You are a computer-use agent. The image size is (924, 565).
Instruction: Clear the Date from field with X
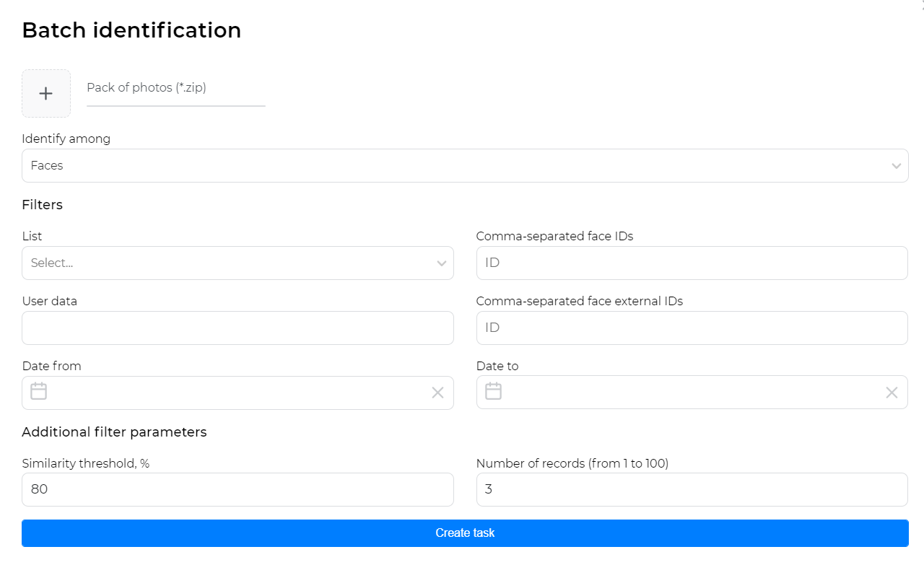[x=437, y=393]
